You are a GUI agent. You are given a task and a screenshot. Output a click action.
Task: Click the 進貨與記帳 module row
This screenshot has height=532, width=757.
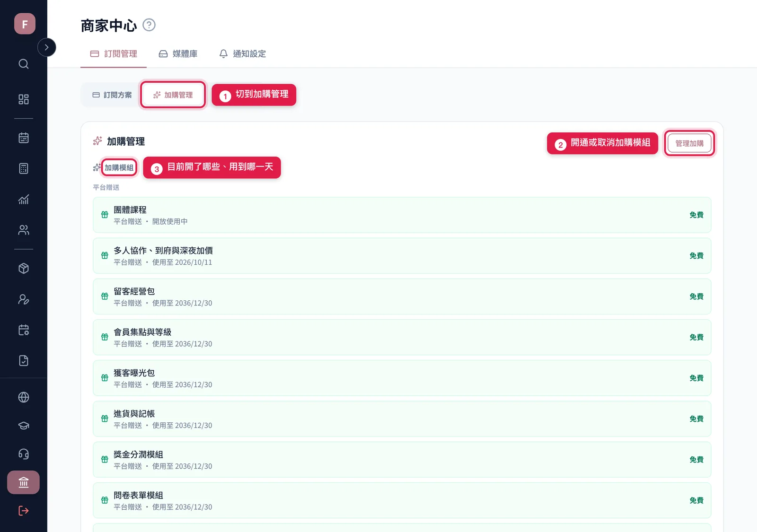tap(402, 419)
